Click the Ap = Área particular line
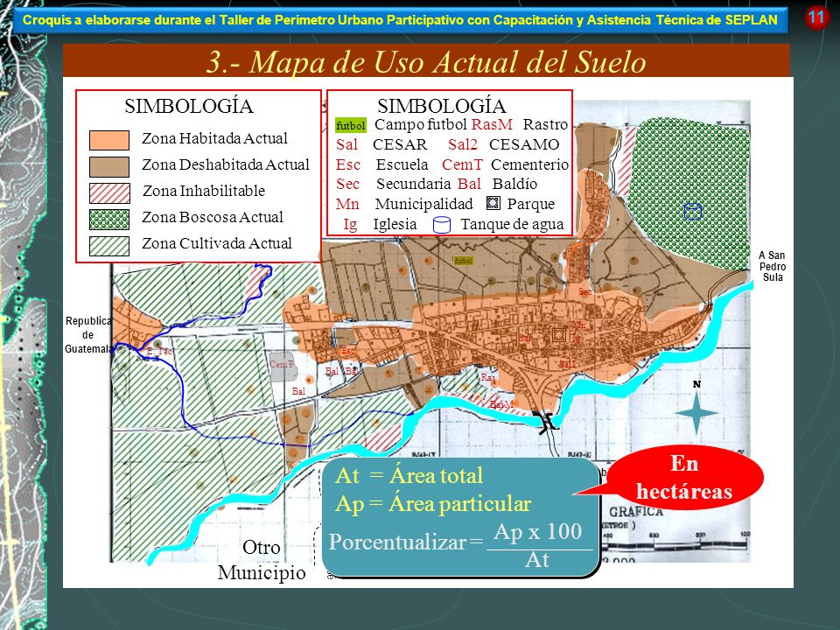The height and width of the screenshot is (630, 840). (x=433, y=504)
